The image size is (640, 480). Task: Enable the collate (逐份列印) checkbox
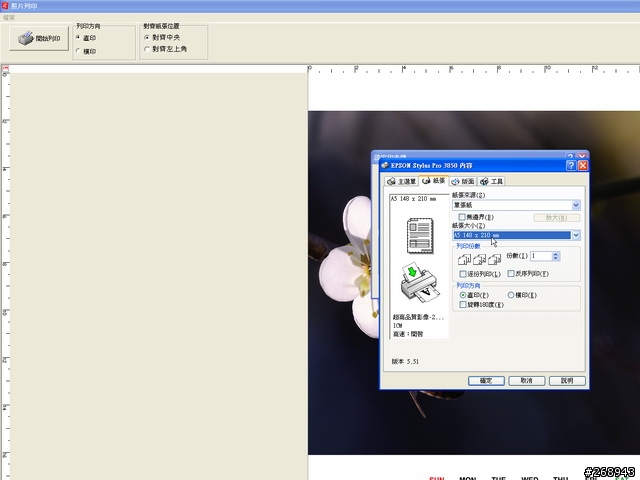click(463, 274)
